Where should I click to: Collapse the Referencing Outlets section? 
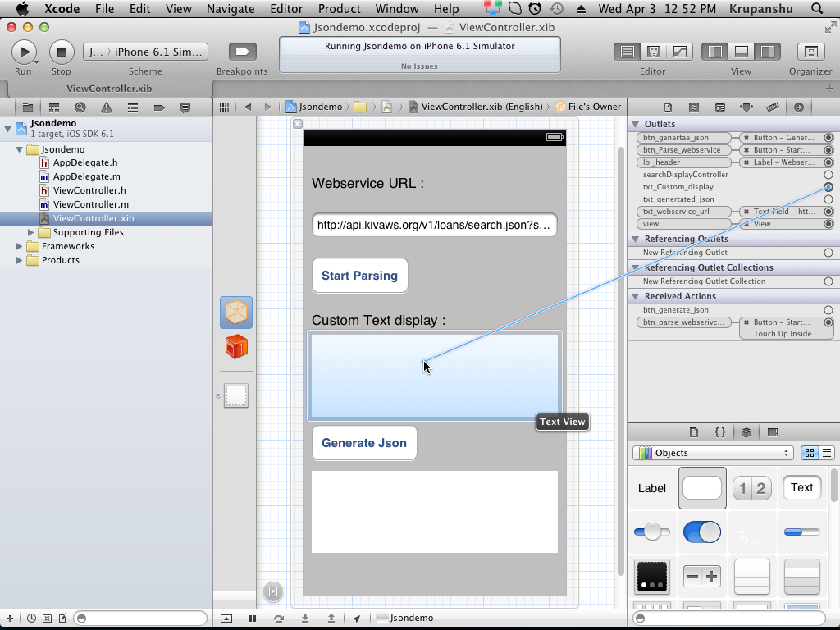pyautogui.click(x=636, y=240)
